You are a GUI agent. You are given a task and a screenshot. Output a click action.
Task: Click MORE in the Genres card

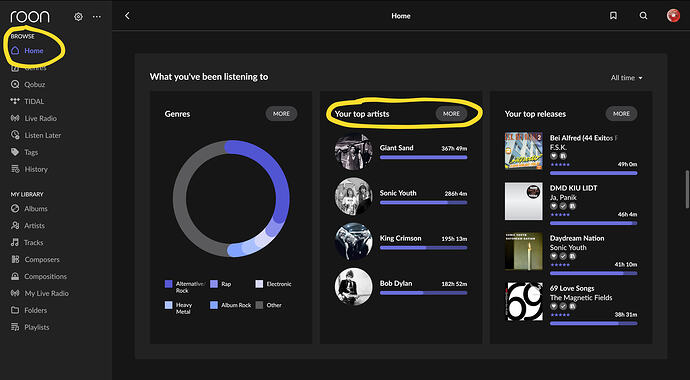(281, 113)
